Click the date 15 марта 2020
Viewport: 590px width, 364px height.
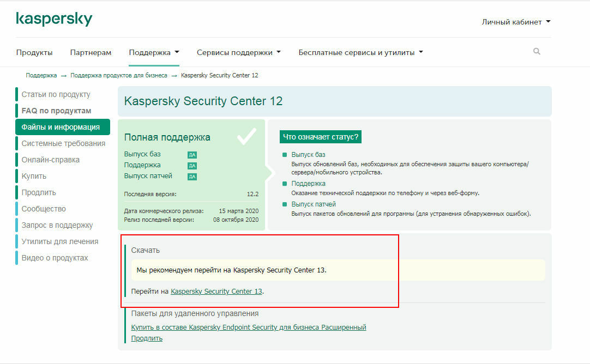pos(238,211)
